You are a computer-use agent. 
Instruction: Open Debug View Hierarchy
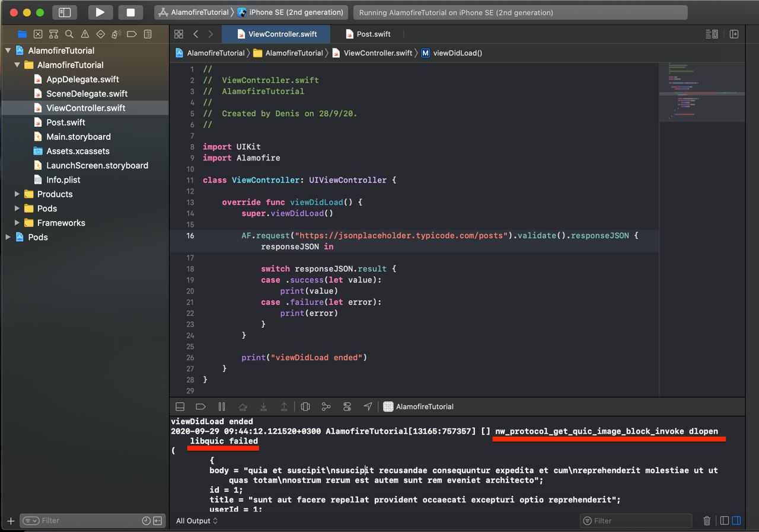click(x=305, y=406)
